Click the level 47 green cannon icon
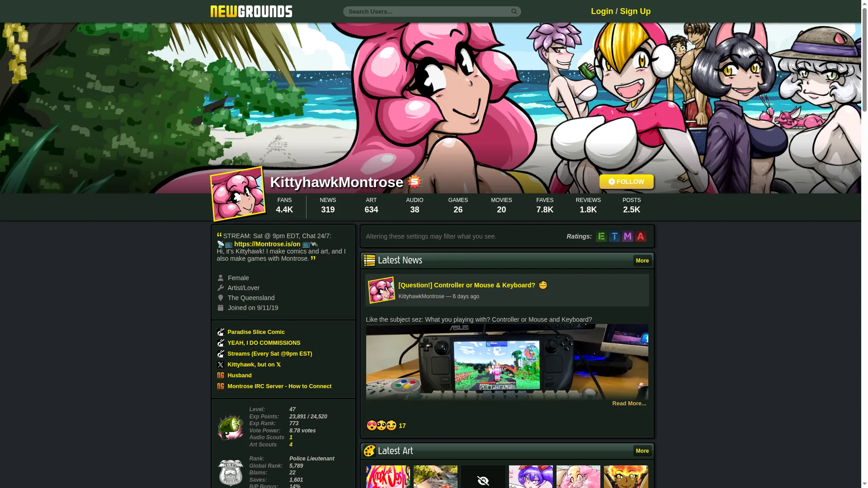Image resolution: width=868 pixels, height=488 pixels. (231, 427)
